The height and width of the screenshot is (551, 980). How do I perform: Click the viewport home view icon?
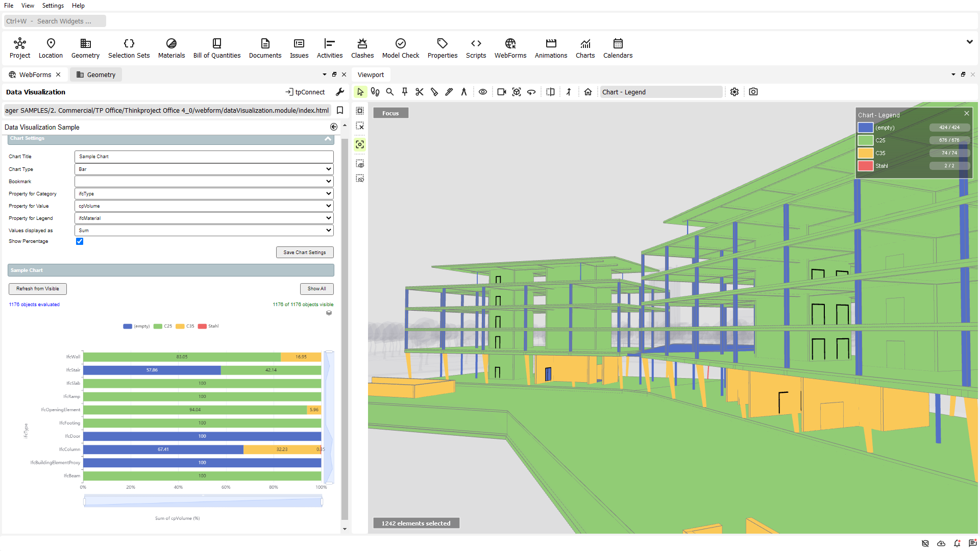pyautogui.click(x=588, y=92)
